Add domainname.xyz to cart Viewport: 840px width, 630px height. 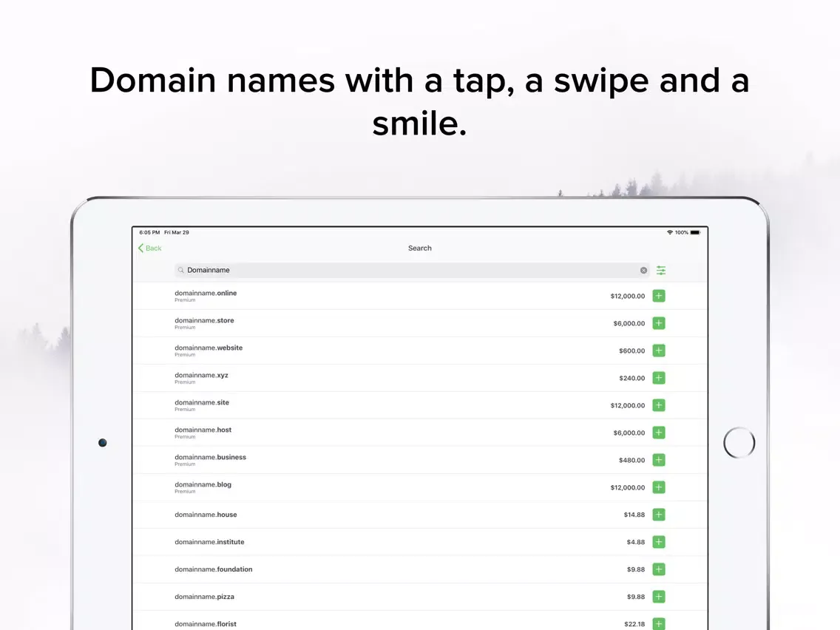658,378
